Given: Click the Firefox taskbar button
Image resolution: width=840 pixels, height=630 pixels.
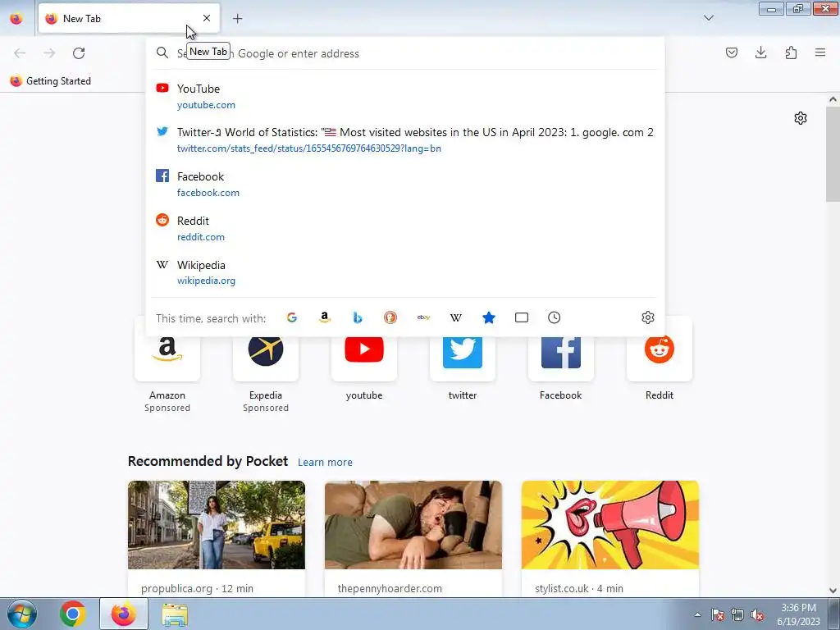Looking at the screenshot, I should (124, 614).
